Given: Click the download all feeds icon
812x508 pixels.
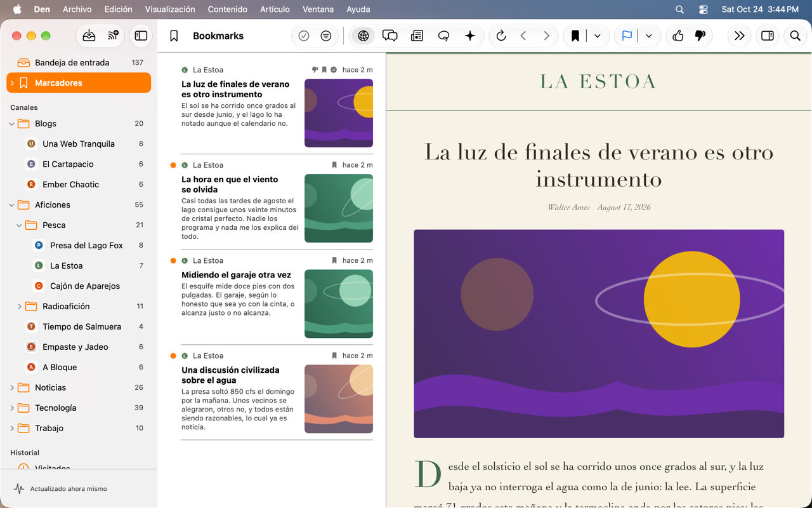Looking at the screenshot, I should point(89,36).
